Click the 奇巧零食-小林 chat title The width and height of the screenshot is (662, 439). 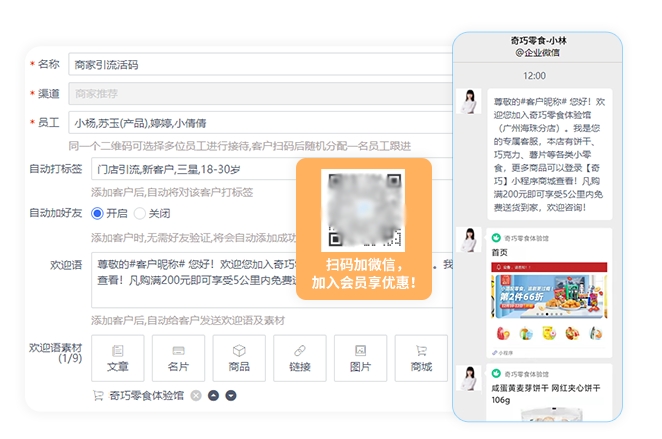538,41
